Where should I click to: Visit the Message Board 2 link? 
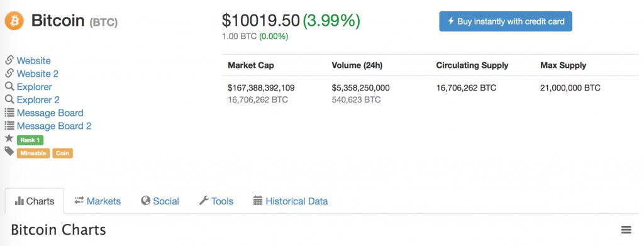(54, 126)
